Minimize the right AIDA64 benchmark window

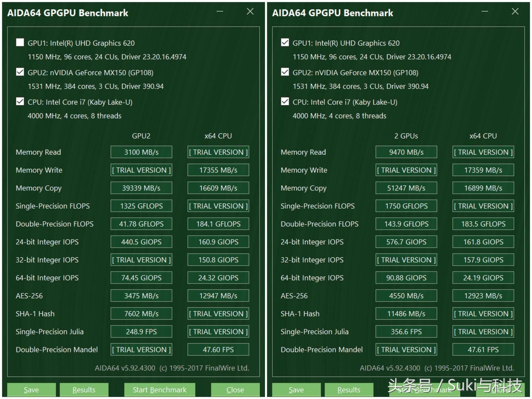(x=485, y=12)
